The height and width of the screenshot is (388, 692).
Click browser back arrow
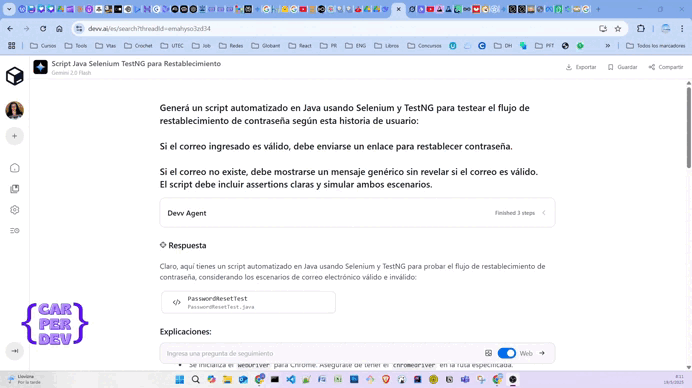click(10, 28)
